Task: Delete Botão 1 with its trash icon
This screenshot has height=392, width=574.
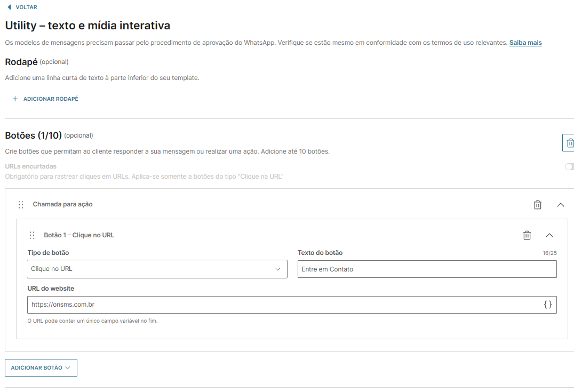Action: pyautogui.click(x=527, y=235)
